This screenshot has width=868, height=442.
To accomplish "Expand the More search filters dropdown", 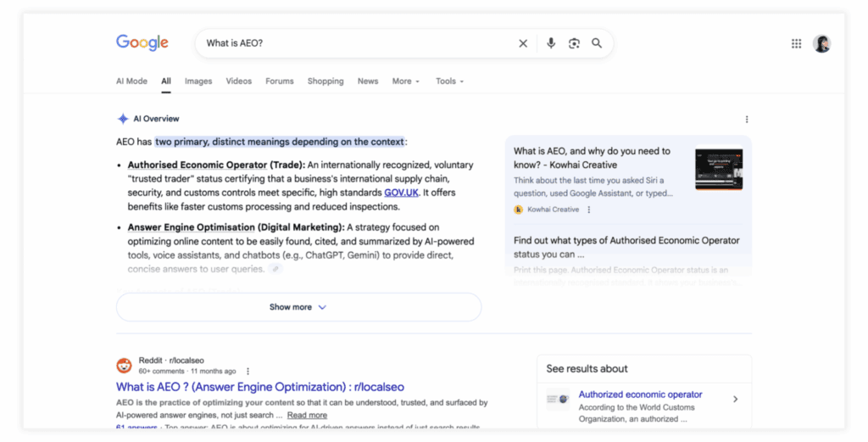I will pyautogui.click(x=406, y=81).
